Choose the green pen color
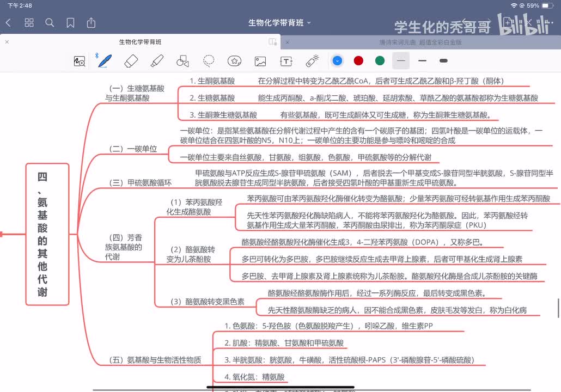 click(x=380, y=61)
